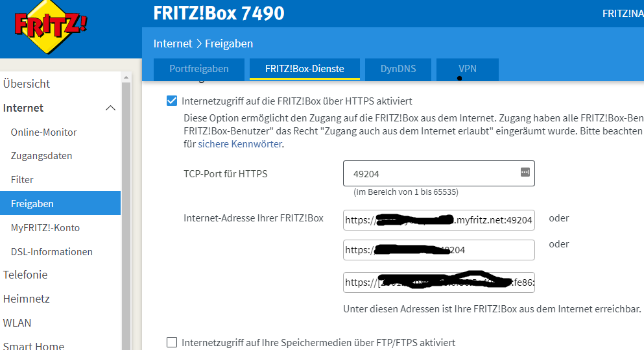Open the VPN tab
Image resolution: width=644 pixels, height=350 pixels.
(467, 69)
